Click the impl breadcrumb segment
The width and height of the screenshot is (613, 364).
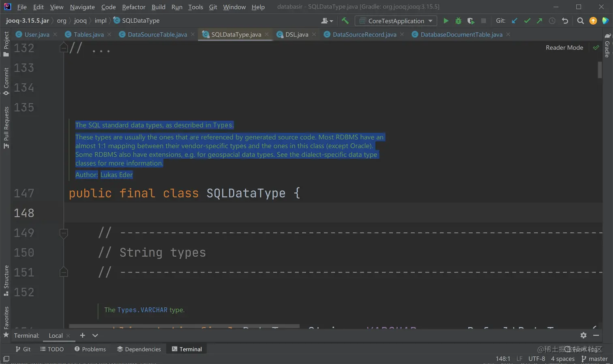[101, 20]
